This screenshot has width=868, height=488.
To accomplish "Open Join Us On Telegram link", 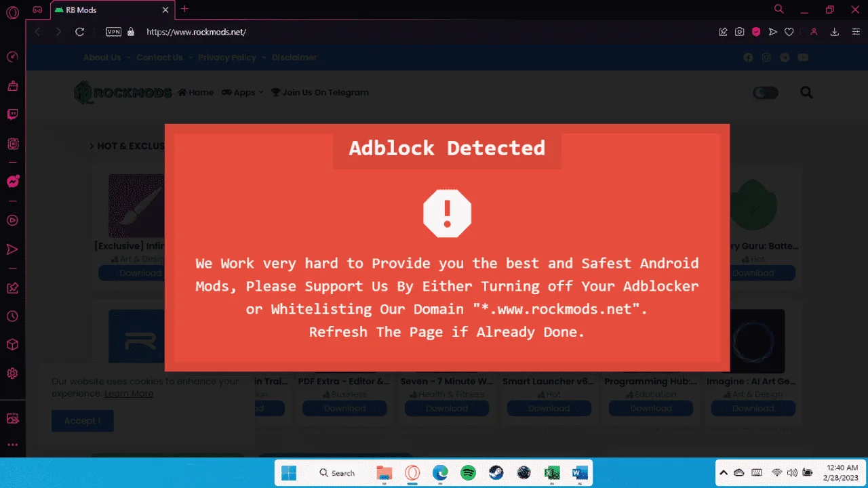I will [319, 93].
